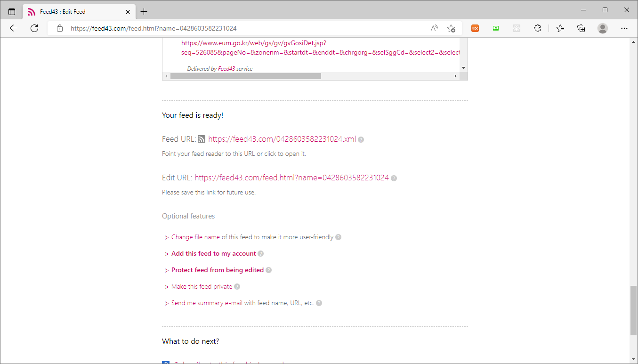Click the page vertical scrollbar thumb
The height and width of the screenshot is (364, 638).
633,310
